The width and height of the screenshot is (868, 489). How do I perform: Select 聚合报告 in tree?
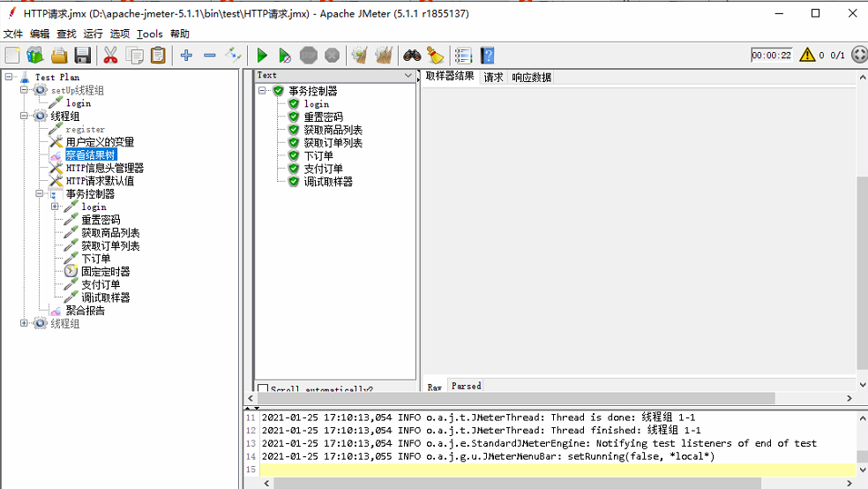(x=85, y=310)
